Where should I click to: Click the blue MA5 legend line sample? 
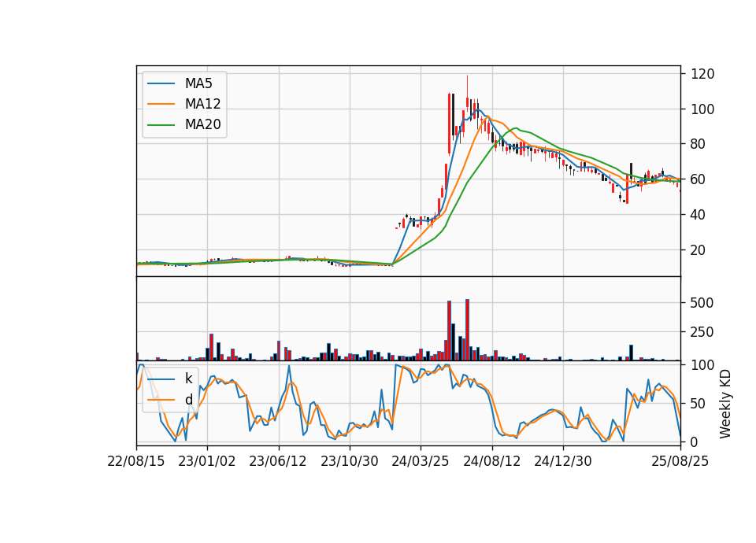[161, 83]
